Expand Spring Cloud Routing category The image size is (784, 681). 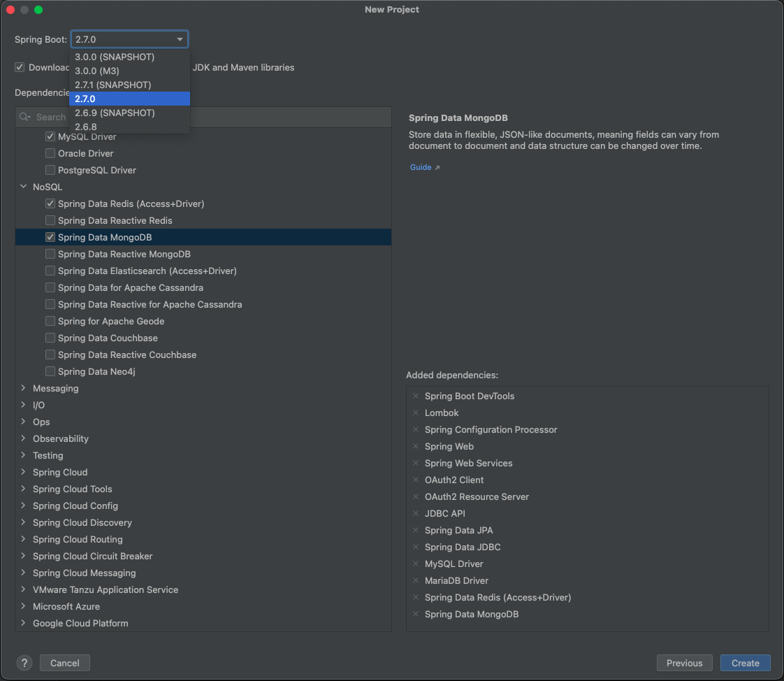coord(24,539)
